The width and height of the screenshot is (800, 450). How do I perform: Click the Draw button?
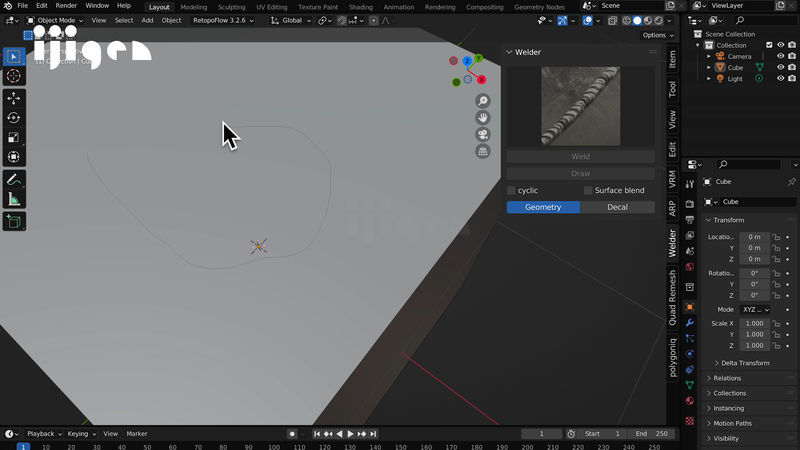click(581, 173)
